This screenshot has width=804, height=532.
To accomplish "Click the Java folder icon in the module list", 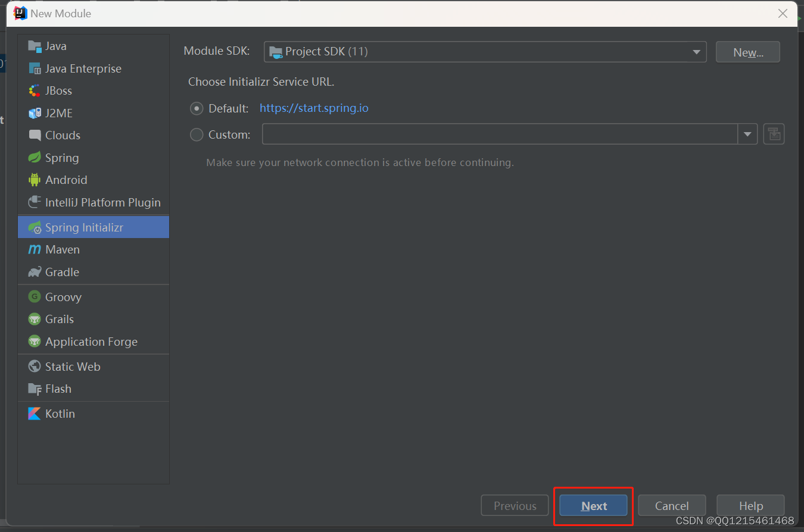I will pyautogui.click(x=35, y=46).
